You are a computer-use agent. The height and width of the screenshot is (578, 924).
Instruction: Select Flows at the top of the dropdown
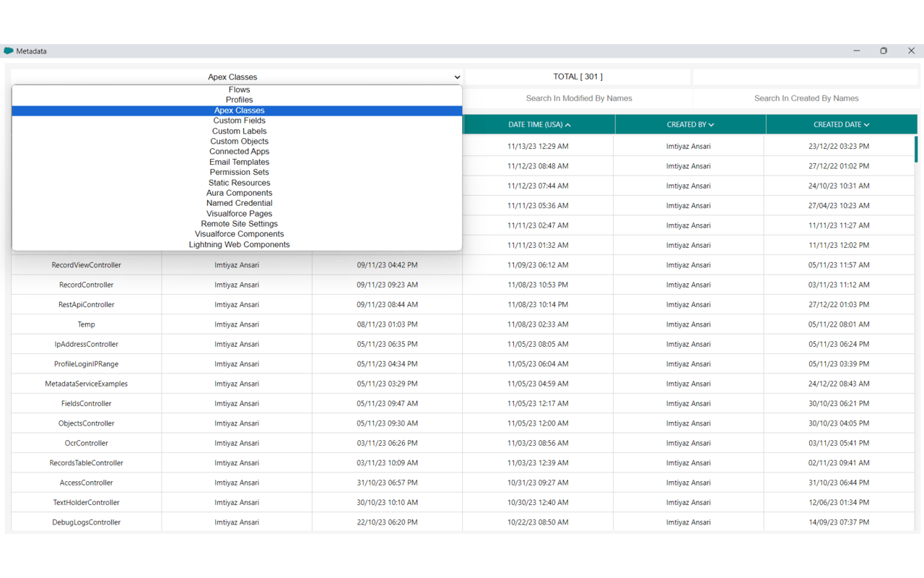(239, 89)
